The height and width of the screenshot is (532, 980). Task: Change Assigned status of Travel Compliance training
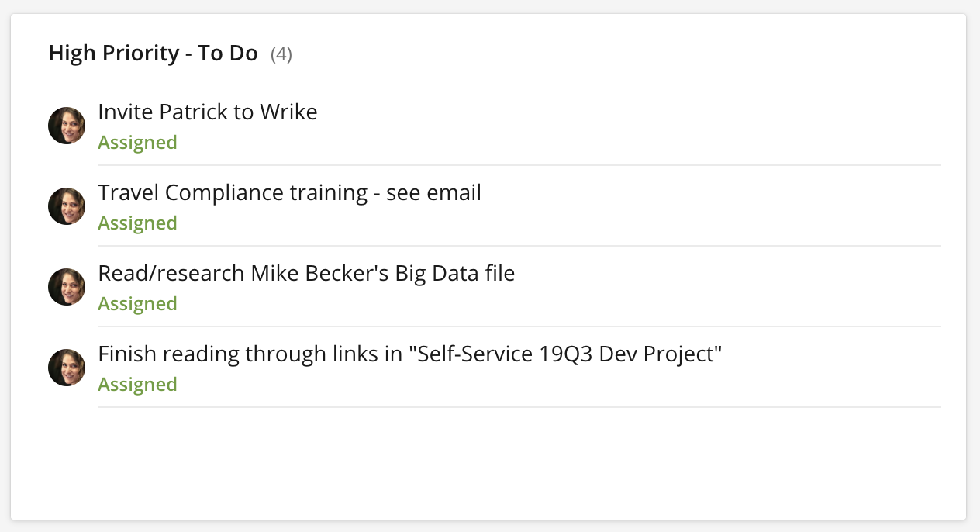pos(137,223)
